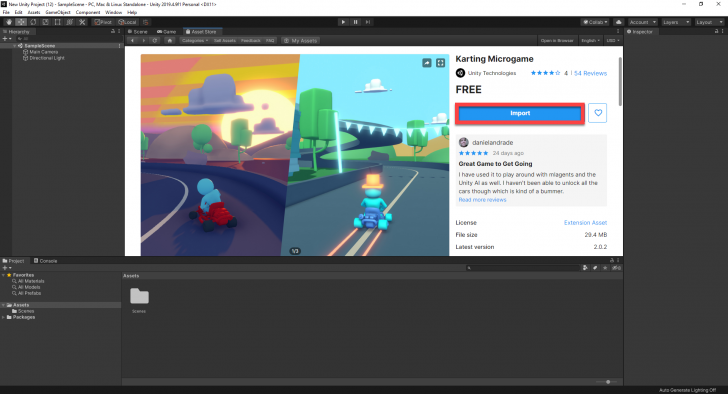Switch to the Scene tab
The height and width of the screenshot is (394, 728).
pyautogui.click(x=138, y=32)
